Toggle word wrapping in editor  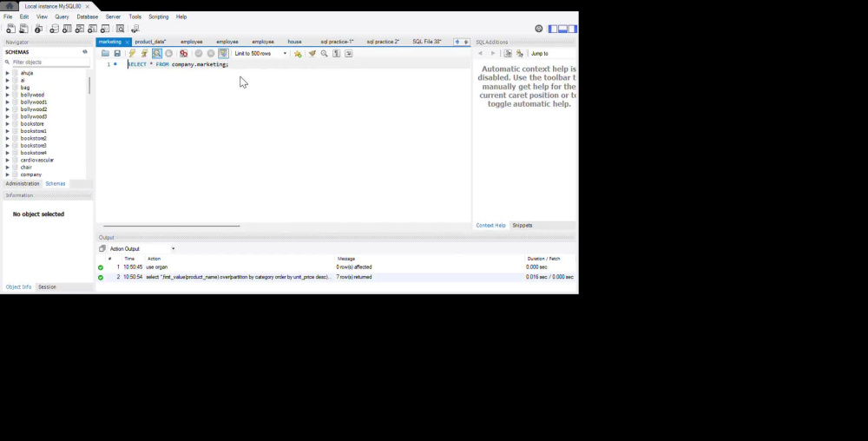point(349,54)
